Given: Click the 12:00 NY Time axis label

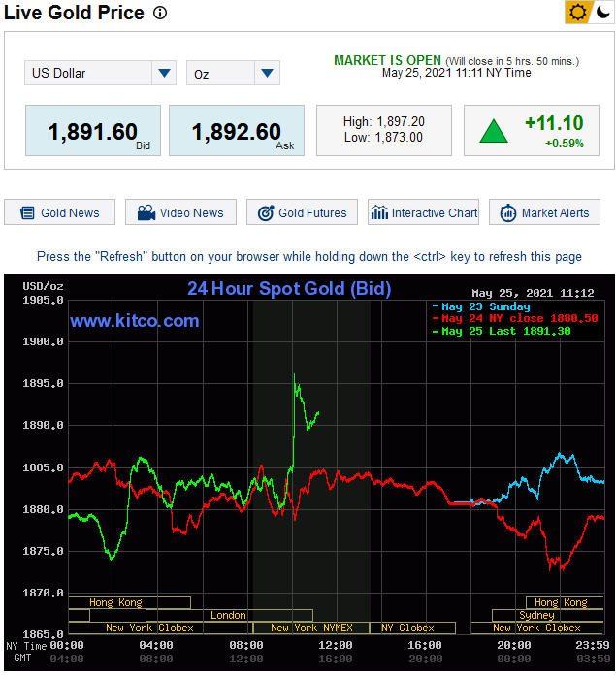Looking at the screenshot, I should [x=336, y=645].
